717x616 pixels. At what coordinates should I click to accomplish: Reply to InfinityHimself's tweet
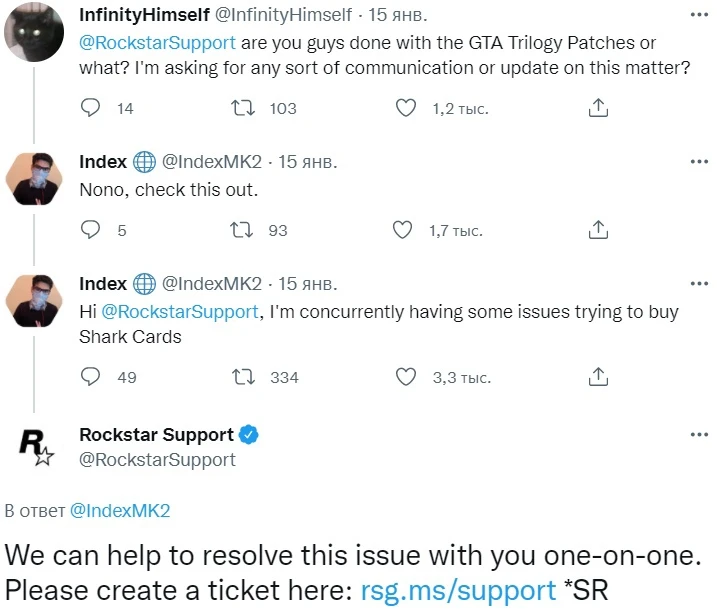pos(90,108)
